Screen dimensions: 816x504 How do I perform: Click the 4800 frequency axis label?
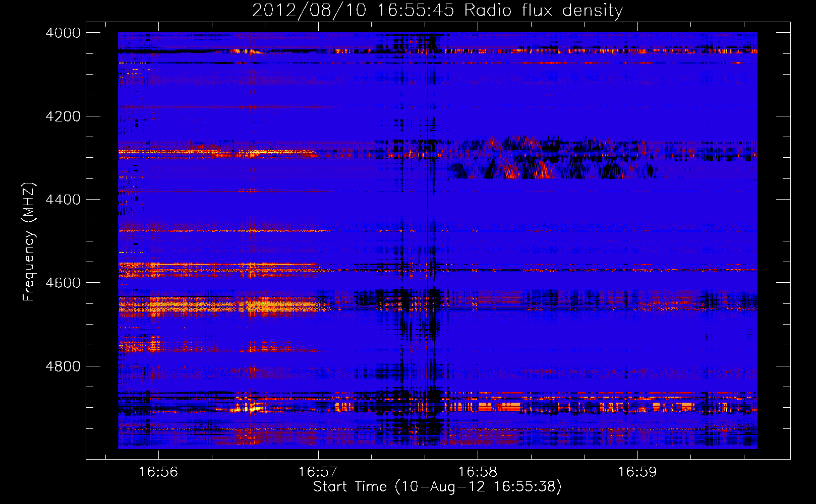click(63, 366)
